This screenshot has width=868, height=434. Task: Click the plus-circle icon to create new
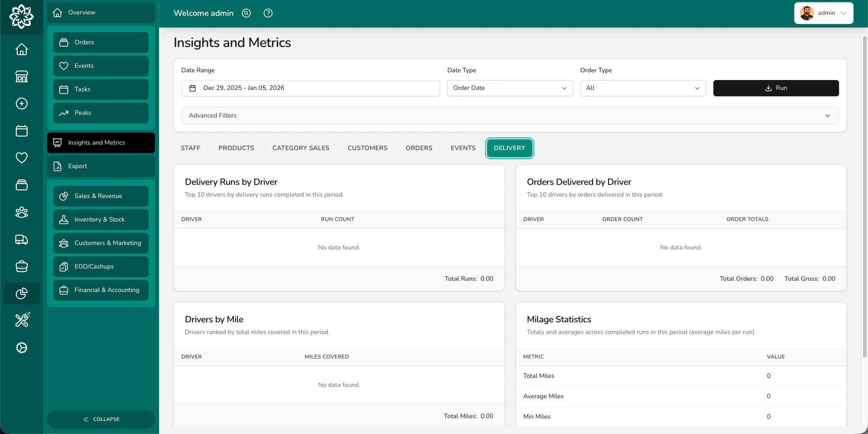click(21, 104)
